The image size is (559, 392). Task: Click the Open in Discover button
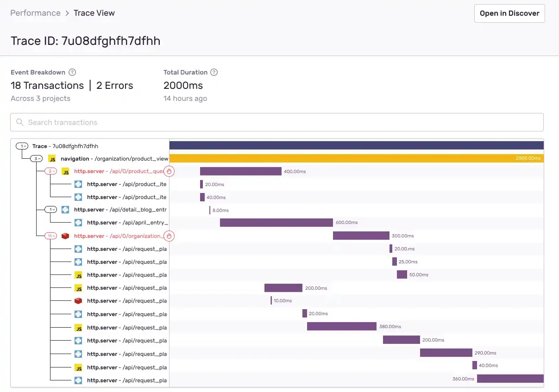509,13
